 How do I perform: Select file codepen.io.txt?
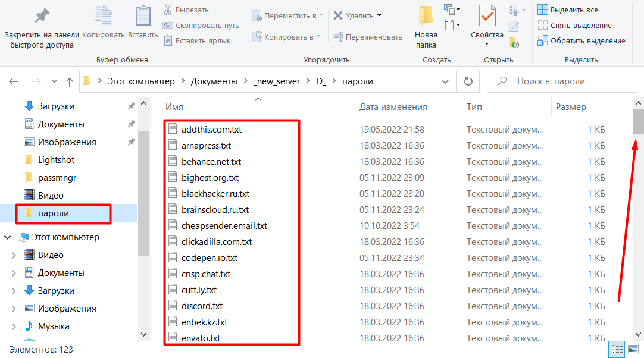(210, 258)
